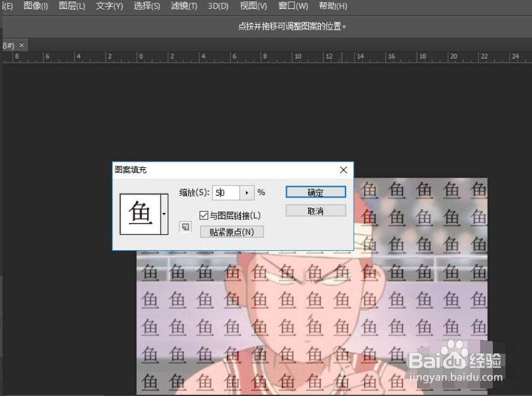Toggle the 与图层链接(L) checkbox
The image size is (532, 396).
pyautogui.click(x=204, y=215)
